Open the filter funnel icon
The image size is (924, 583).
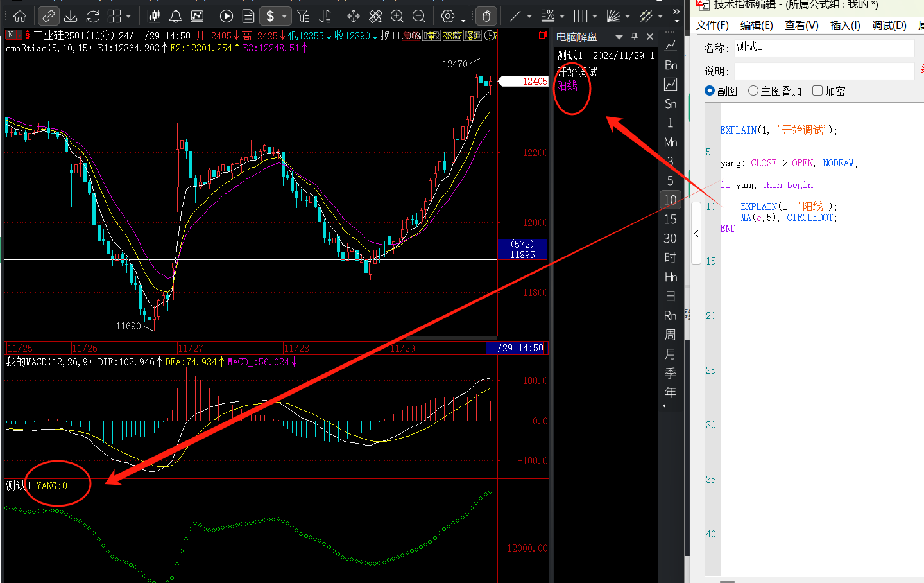tap(304, 16)
